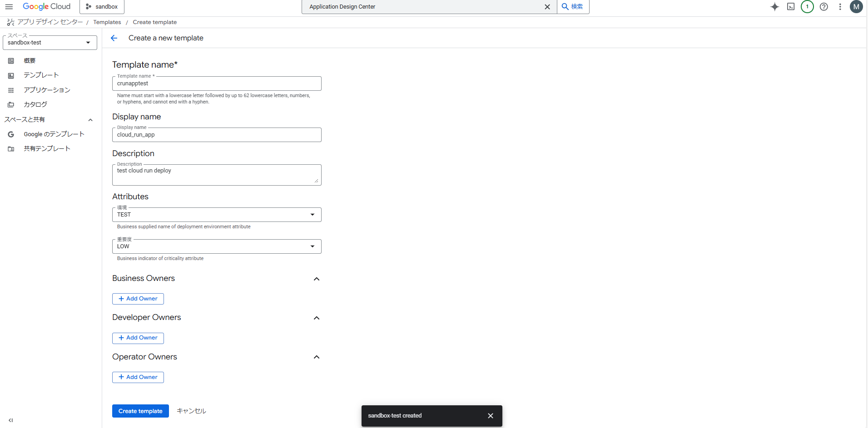Image resolution: width=868 pixels, height=428 pixels.
Task: Click the カタログ sidebar icon
Action: click(11, 105)
